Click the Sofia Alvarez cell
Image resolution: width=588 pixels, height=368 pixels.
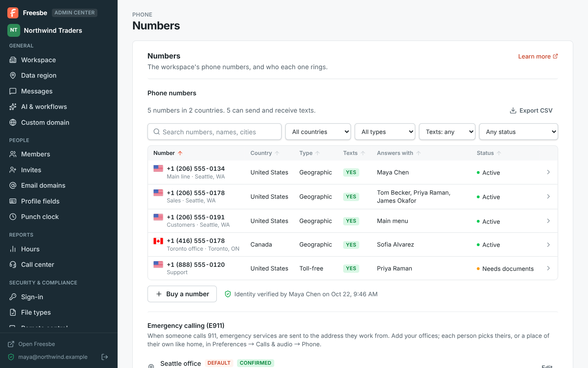pyautogui.click(x=395, y=244)
